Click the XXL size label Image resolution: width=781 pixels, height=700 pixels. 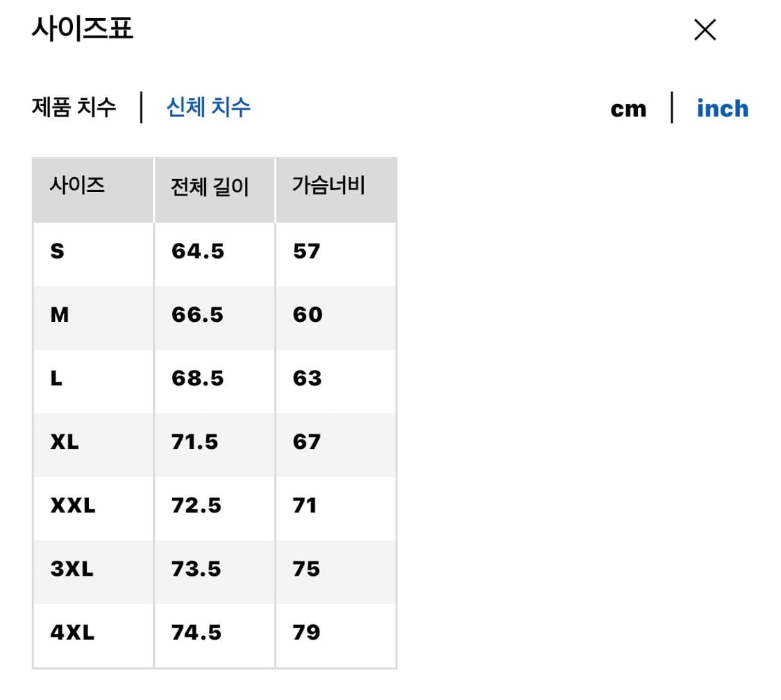[x=72, y=505]
